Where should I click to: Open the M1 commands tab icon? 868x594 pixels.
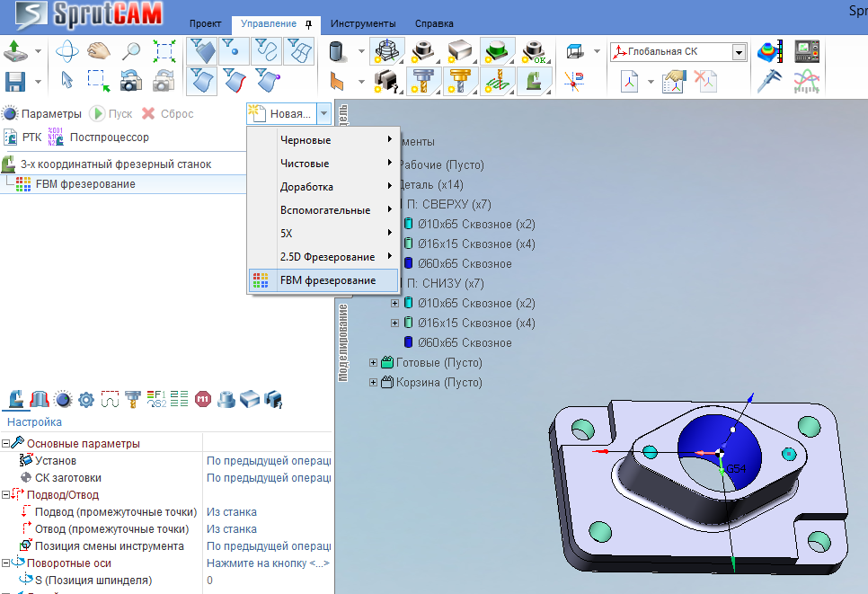[202, 399]
